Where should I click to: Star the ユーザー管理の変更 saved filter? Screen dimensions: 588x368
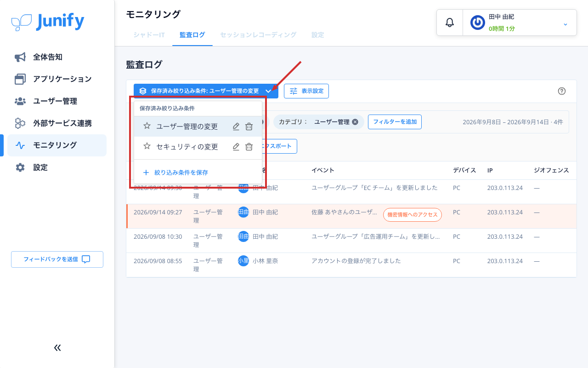(147, 126)
